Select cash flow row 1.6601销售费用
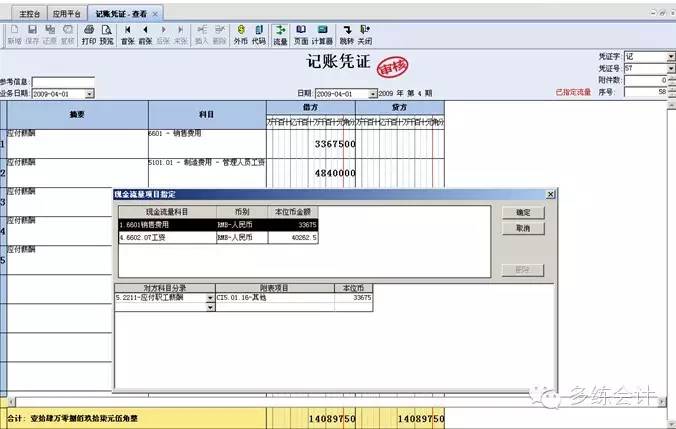Screen dimensions: 676x429 [219, 225]
